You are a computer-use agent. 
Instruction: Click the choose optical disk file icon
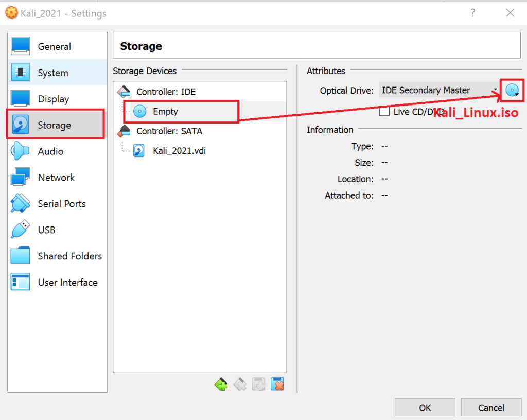tap(512, 90)
